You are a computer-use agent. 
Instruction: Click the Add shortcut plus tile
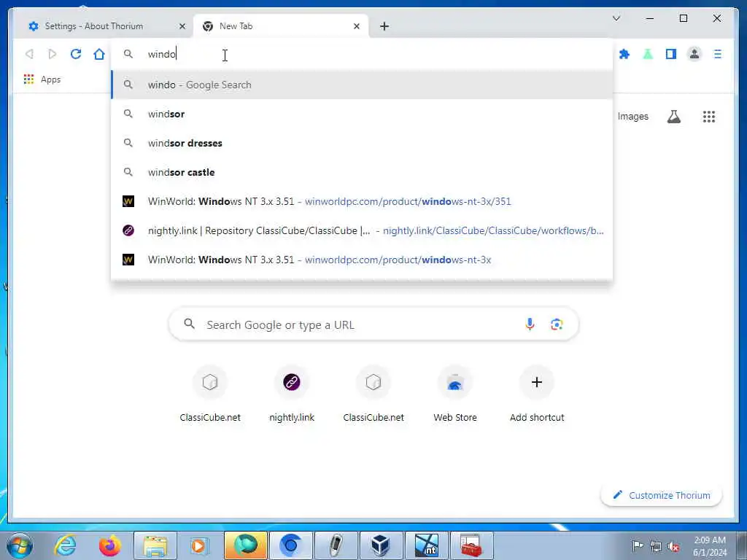coord(537,394)
